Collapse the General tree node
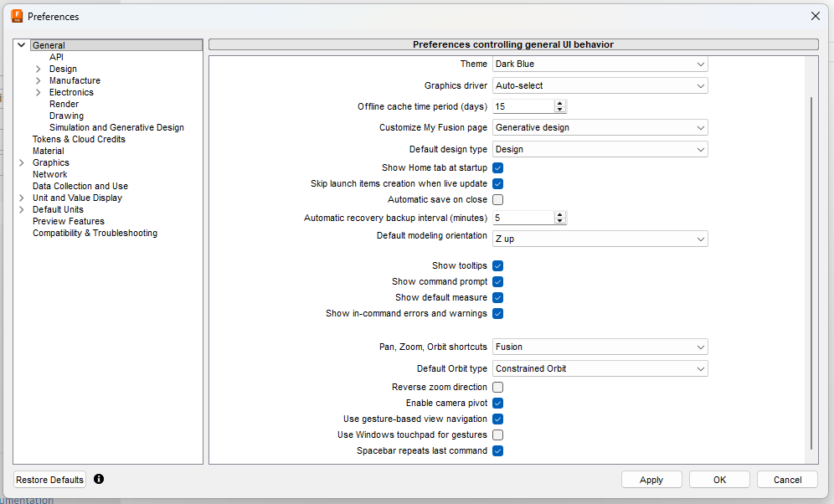The image size is (834, 504). click(21, 46)
